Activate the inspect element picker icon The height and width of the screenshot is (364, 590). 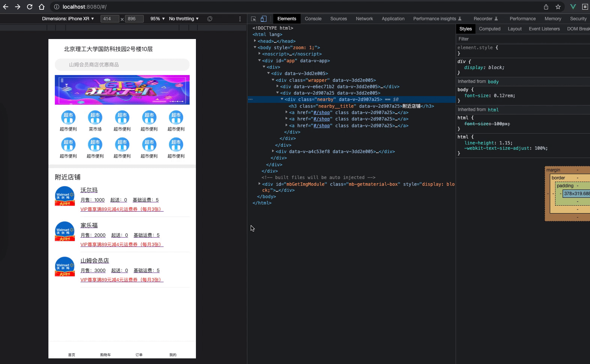tap(254, 19)
